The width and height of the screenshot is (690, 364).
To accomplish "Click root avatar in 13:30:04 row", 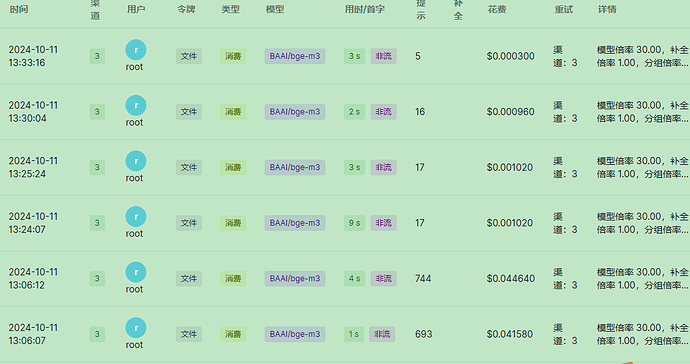I will (136, 106).
